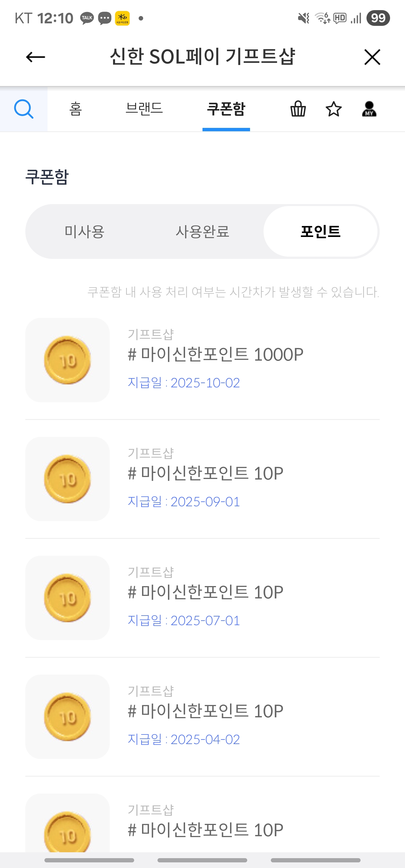Image resolution: width=405 pixels, height=868 pixels.
Task: Close gift shop with X icon
Action: [x=372, y=57]
